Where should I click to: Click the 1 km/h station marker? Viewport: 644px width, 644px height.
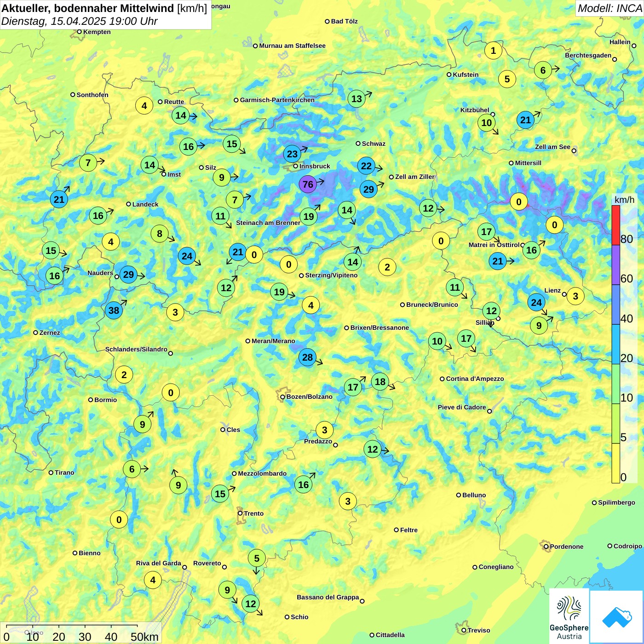(x=493, y=51)
